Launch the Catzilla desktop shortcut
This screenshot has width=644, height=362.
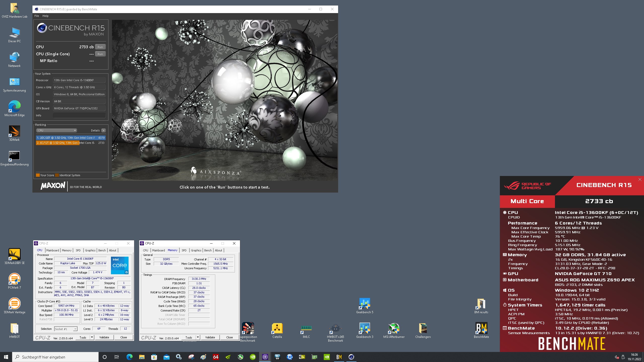click(x=277, y=330)
